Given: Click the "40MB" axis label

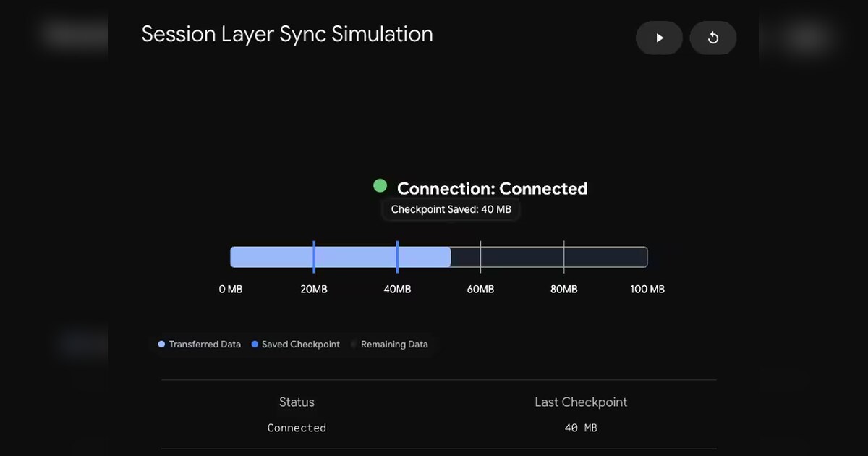Looking at the screenshot, I should [397, 290].
